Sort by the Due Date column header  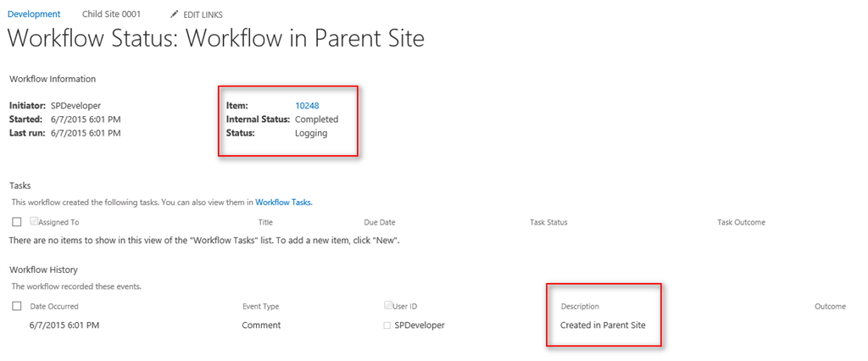[380, 222]
